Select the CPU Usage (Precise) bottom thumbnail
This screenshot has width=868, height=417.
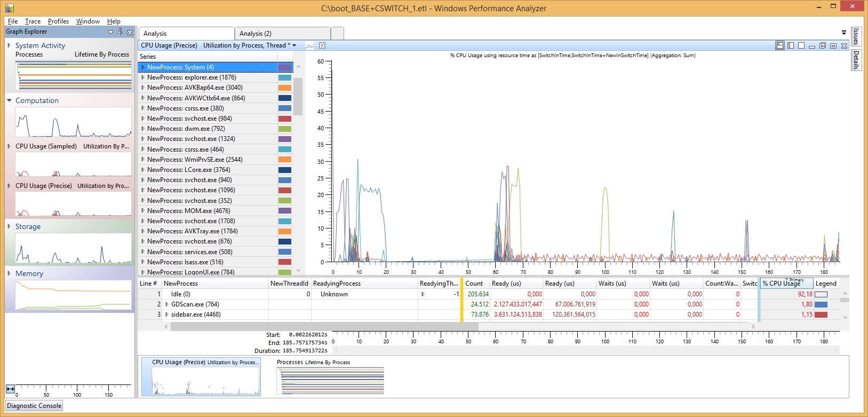click(x=201, y=376)
